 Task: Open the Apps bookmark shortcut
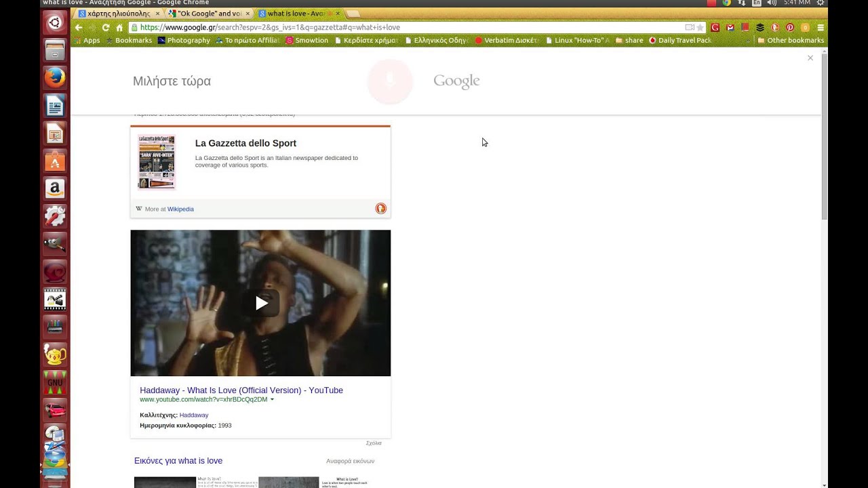coord(87,41)
